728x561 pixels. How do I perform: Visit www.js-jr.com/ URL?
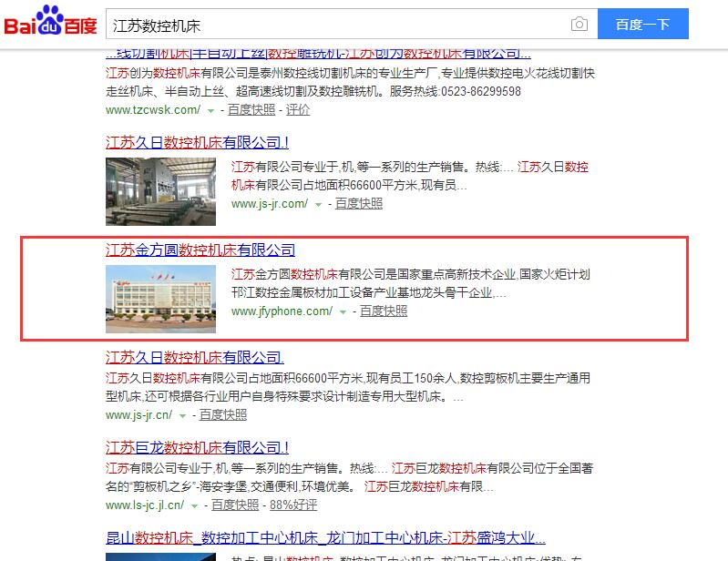[x=270, y=204]
